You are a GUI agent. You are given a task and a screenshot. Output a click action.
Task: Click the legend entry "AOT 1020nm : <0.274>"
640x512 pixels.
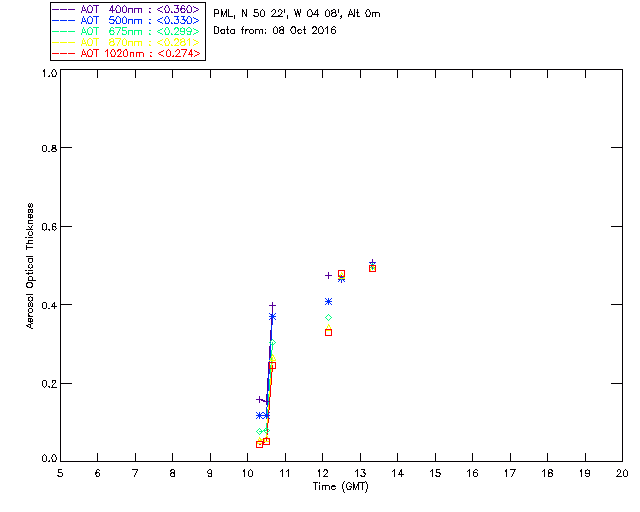[126, 53]
